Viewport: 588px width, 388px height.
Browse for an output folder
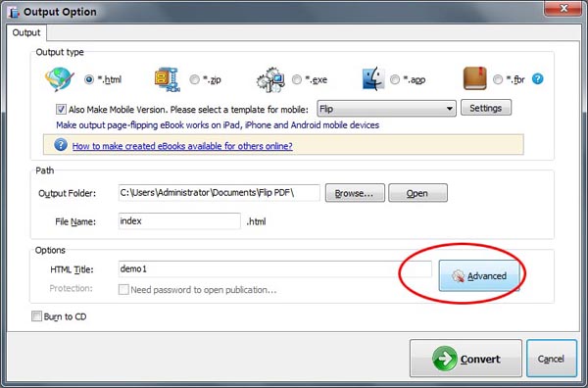(355, 193)
